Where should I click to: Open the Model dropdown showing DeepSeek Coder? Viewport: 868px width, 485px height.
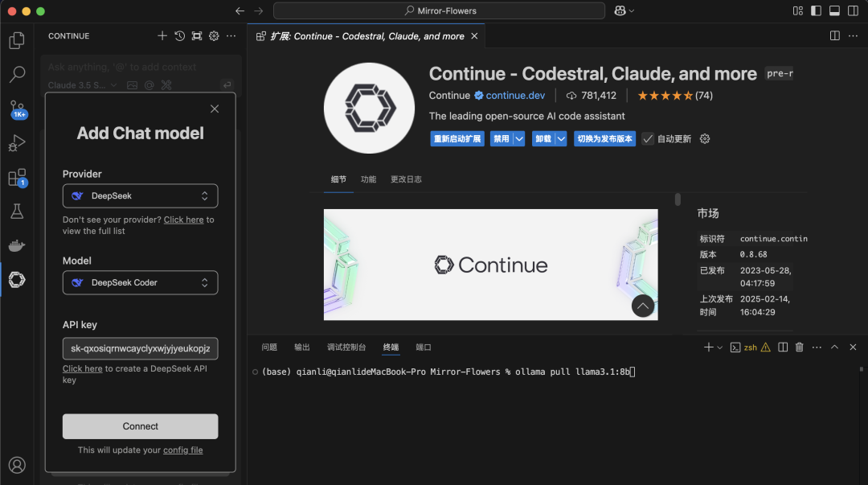(140, 282)
